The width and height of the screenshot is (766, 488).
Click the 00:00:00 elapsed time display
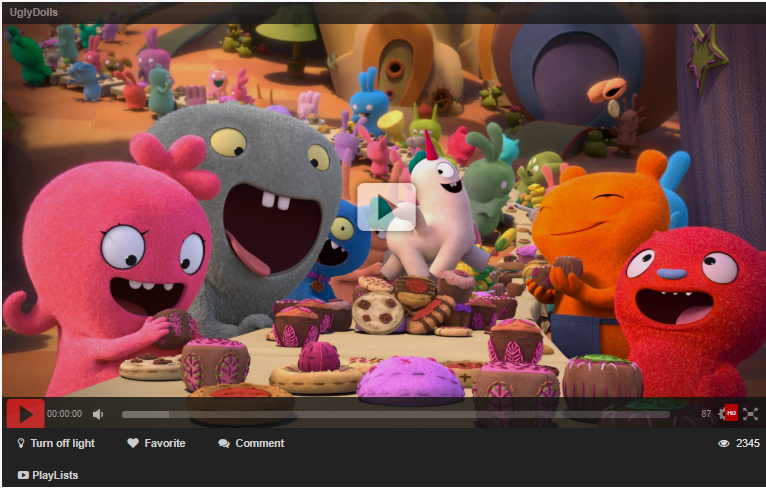pos(64,414)
